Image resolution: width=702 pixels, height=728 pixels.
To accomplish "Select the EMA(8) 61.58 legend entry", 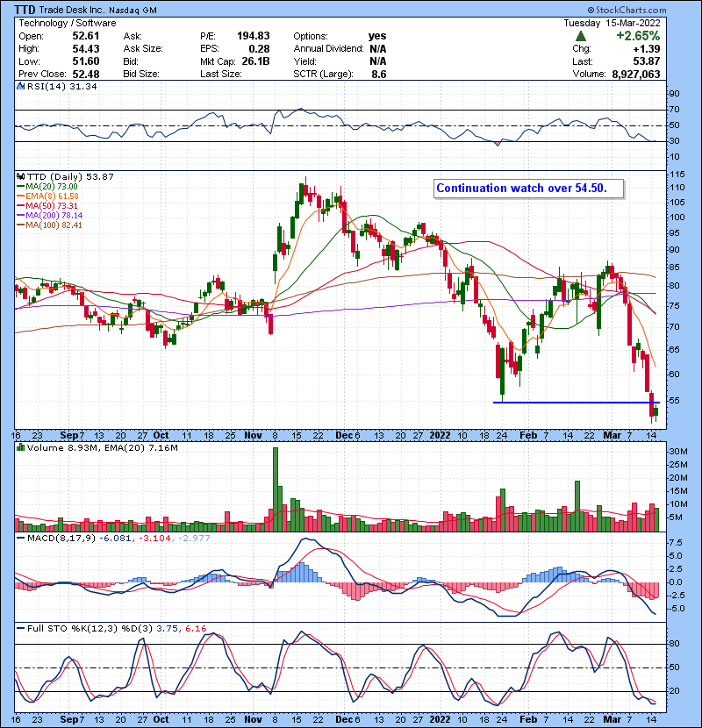I will (x=47, y=196).
